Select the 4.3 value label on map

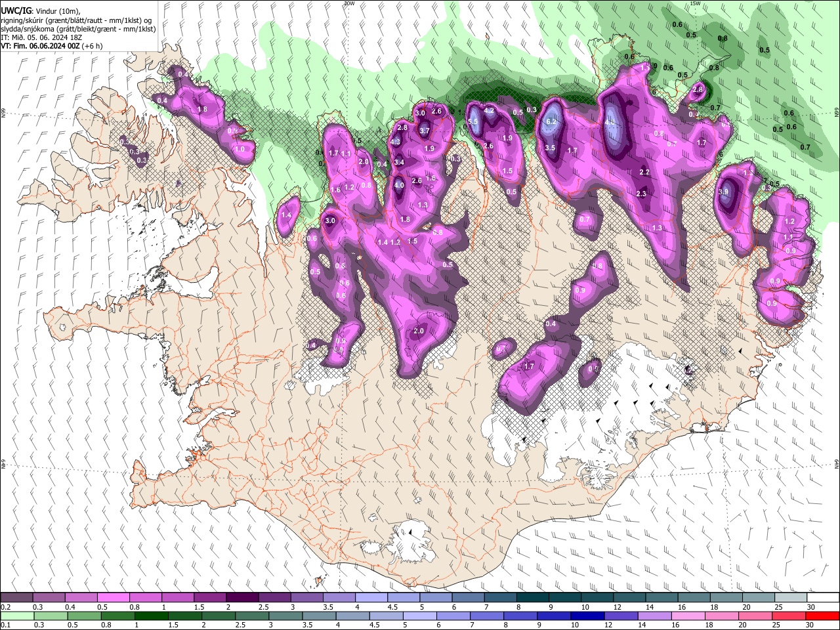396,142
